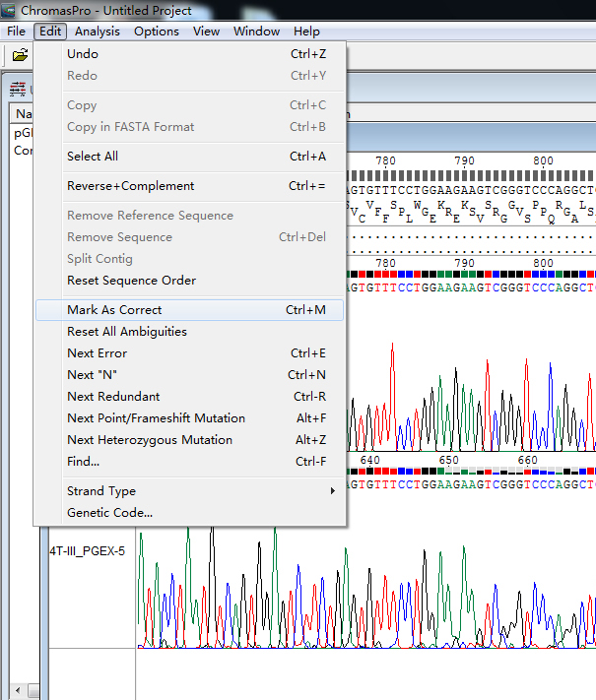Image resolution: width=596 pixels, height=700 pixels.
Task: Choose Next Heterozygous Mutation
Action: coord(150,440)
